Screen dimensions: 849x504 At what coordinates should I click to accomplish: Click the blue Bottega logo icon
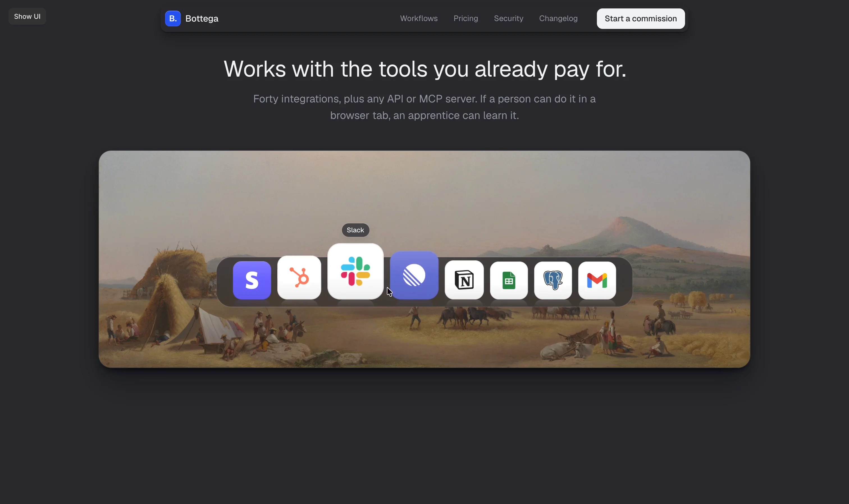click(x=173, y=19)
